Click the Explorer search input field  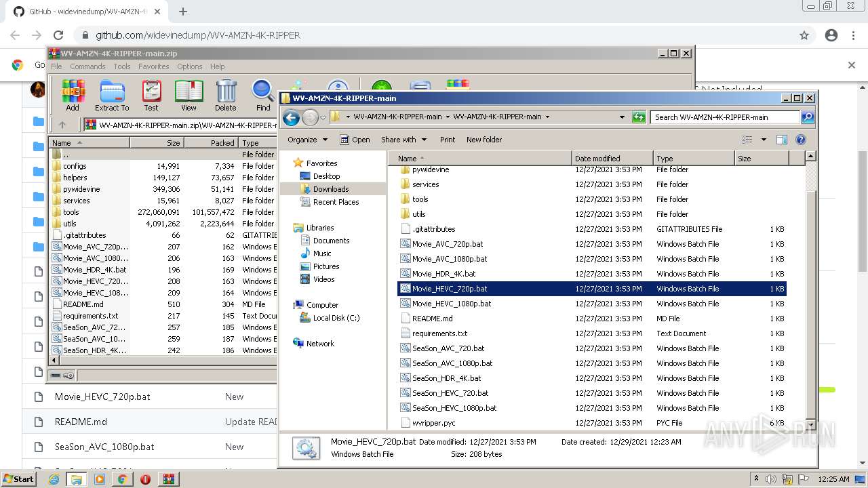pyautogui.click(x=726, y=117)
